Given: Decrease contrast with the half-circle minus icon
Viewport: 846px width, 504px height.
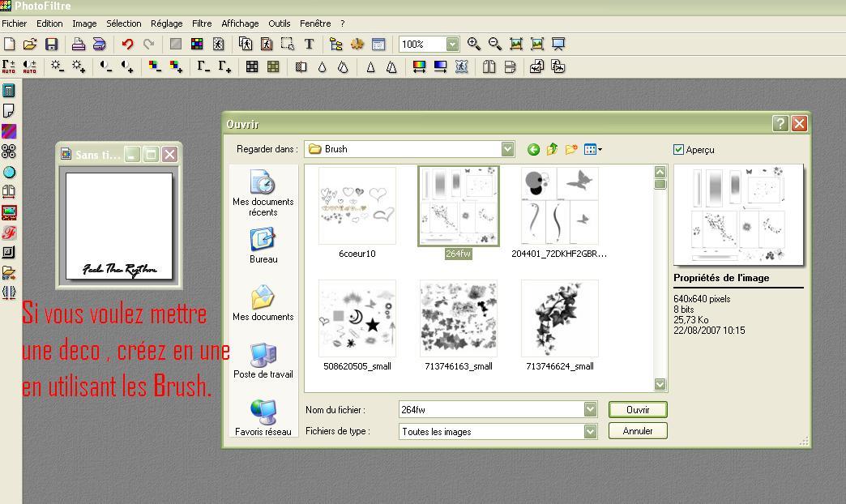Looking at the screenshot, I should coord(105,67).
